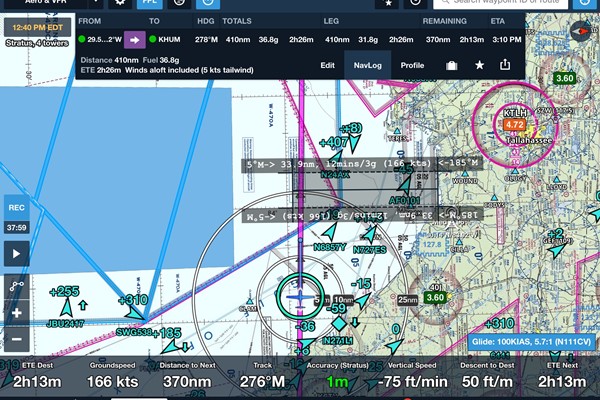Switch to the NavLog tab
The image size is (600, 400).
tap(367, 65)
